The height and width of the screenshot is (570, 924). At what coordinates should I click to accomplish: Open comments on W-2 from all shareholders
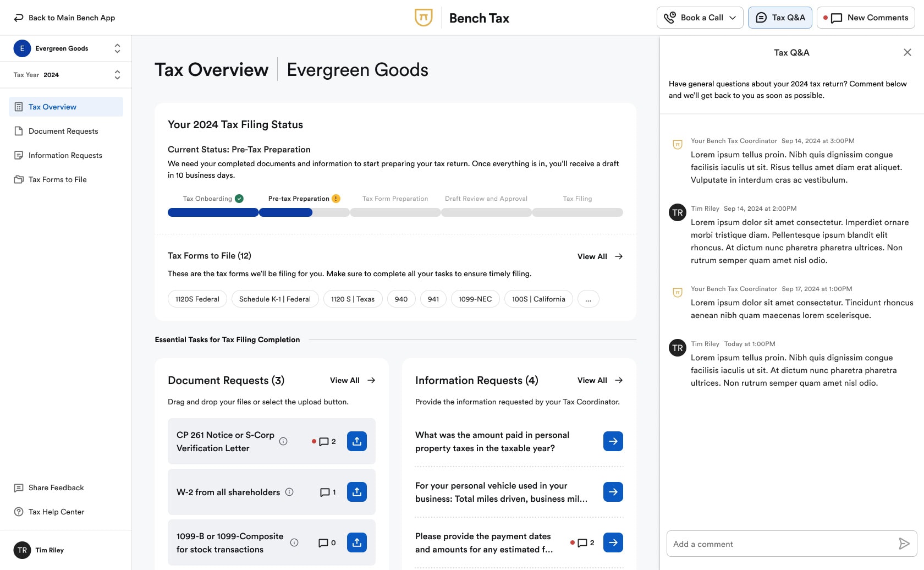click(328, 492)
